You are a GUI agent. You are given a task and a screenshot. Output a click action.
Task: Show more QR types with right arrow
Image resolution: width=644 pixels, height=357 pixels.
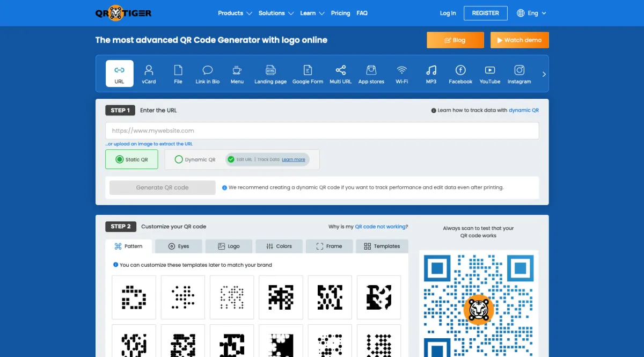(x=544, y=74)
